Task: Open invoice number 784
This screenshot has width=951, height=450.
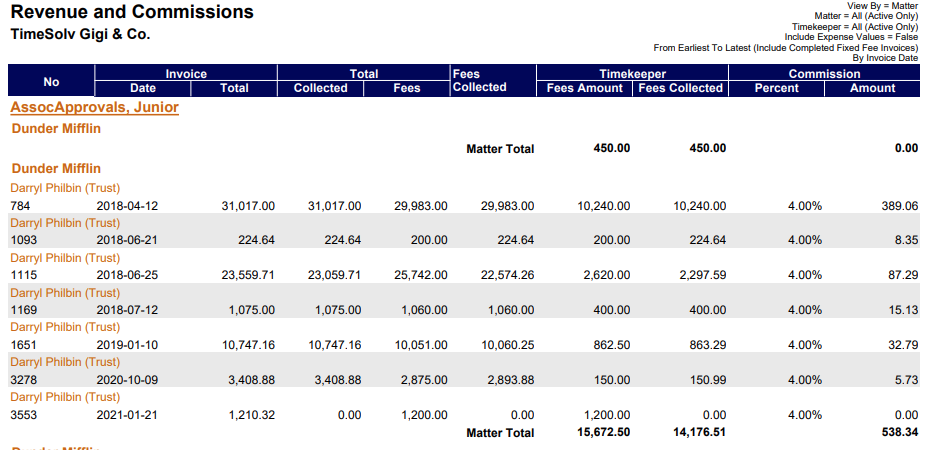Action: click(x=21, y=206)
